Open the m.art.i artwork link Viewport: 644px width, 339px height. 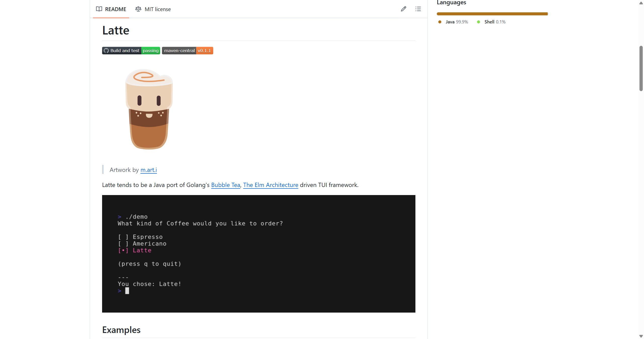(148, 170)
